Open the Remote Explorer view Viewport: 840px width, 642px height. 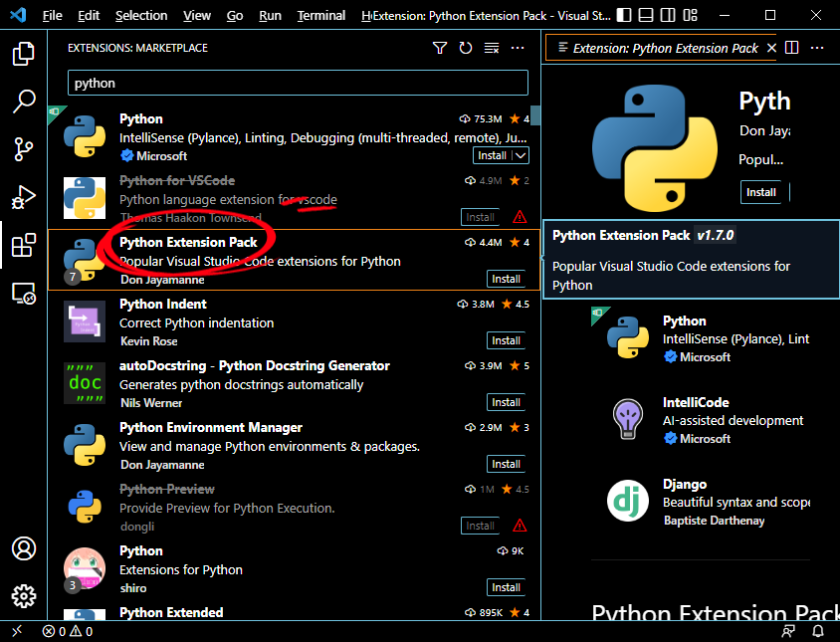(x=24, y=294)
